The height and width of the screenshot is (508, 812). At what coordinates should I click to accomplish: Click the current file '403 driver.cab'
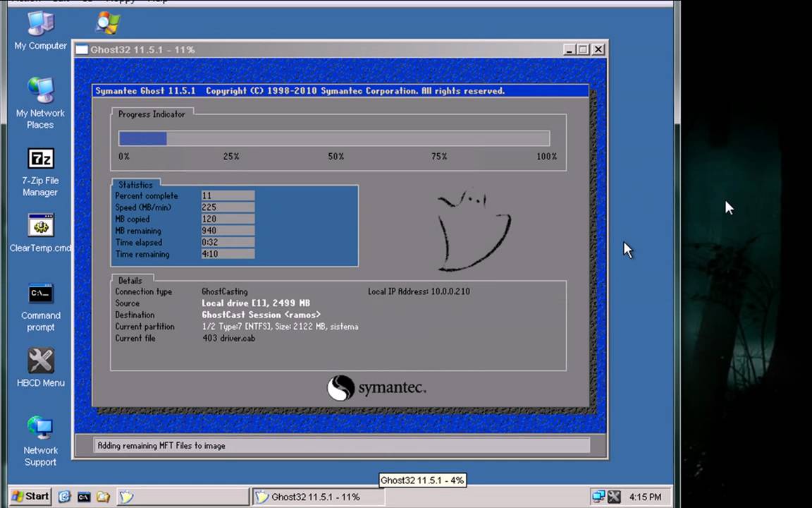228,338
